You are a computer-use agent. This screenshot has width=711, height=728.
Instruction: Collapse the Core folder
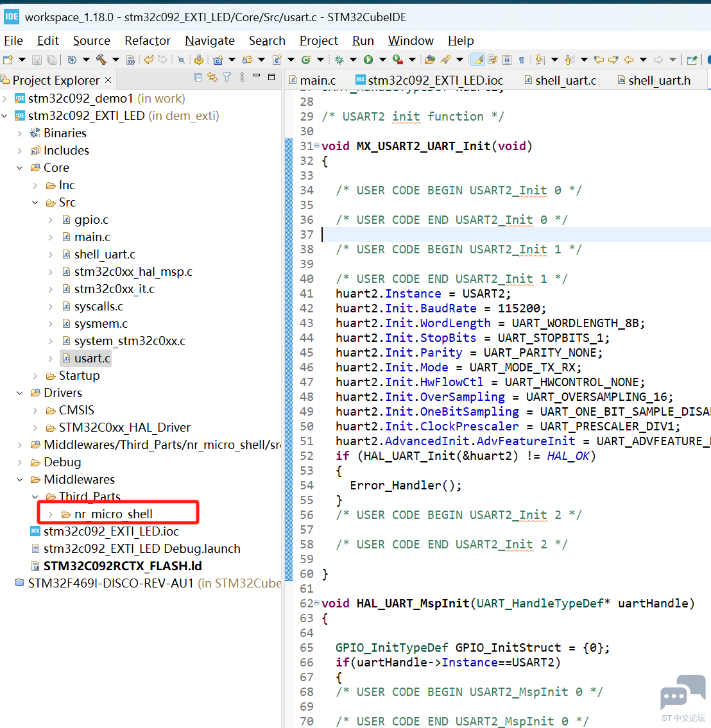(20, 168)
